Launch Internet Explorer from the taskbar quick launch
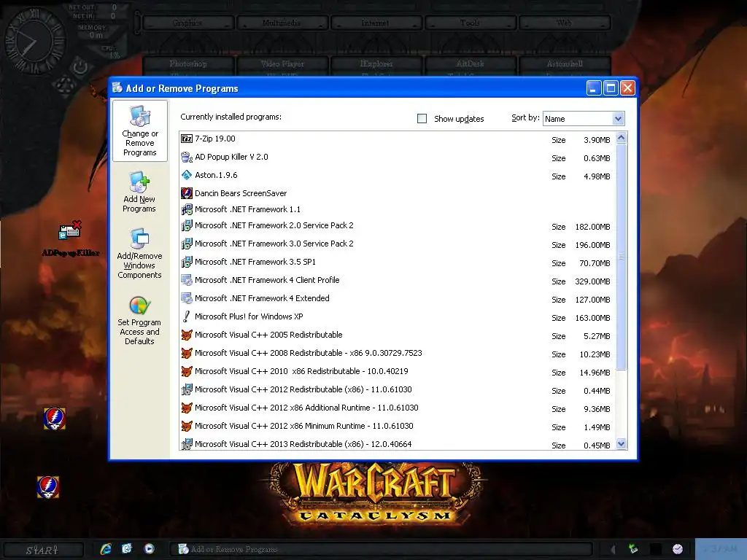 tap(106, 548)
